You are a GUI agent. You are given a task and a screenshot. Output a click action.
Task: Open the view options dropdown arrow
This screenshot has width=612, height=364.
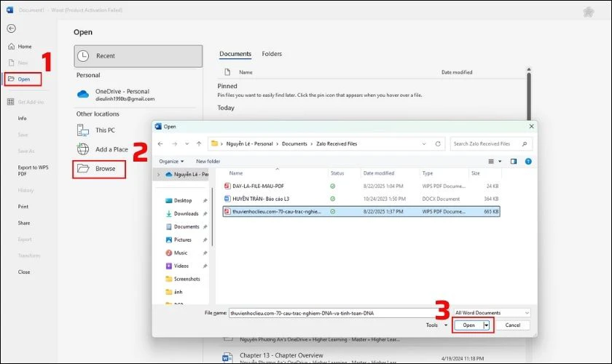coord(500,162)
